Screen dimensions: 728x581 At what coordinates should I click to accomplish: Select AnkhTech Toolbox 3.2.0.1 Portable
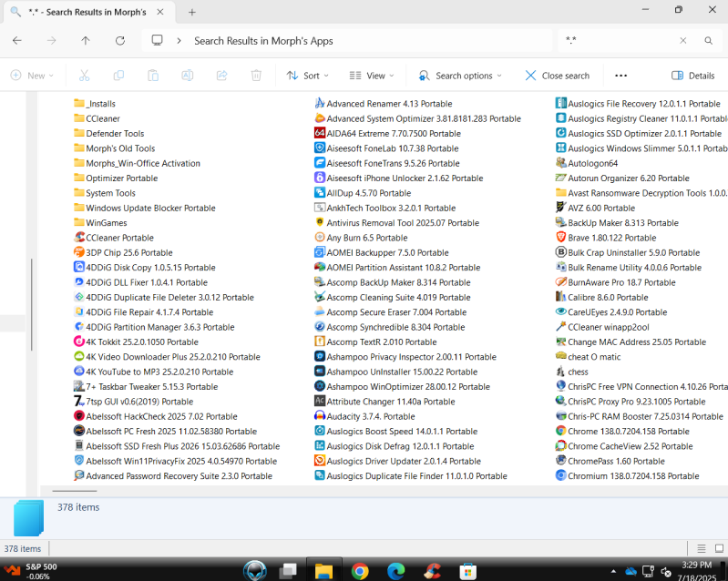click(x=385, y=208)
